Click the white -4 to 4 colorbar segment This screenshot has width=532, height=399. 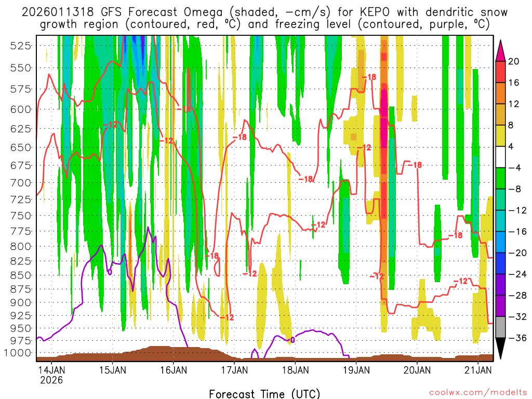click(500, 157)
